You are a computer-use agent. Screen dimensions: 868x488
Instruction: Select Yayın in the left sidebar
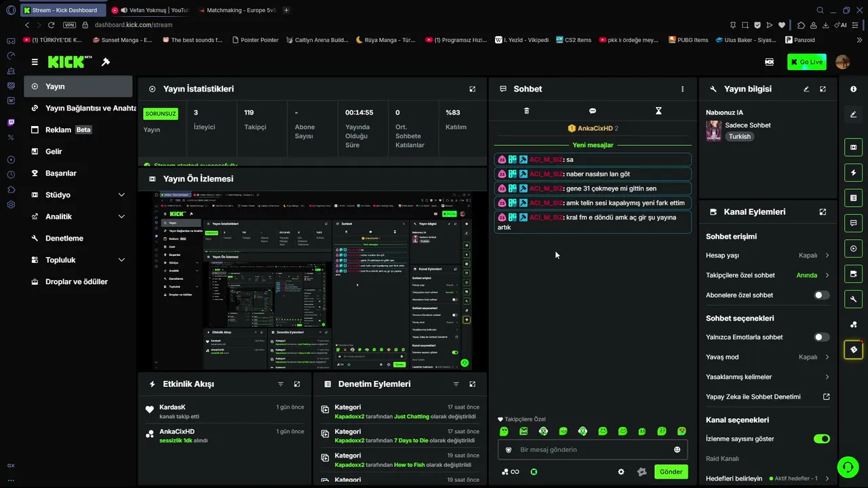coord(78,86)
